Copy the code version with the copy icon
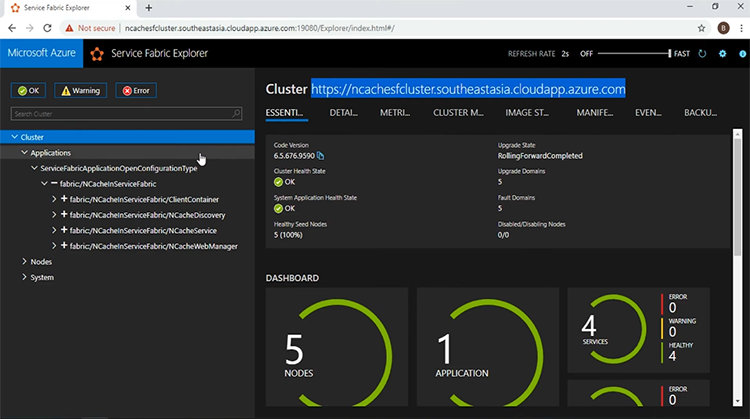Screen dimensions: 750x419 pos(320,156)
